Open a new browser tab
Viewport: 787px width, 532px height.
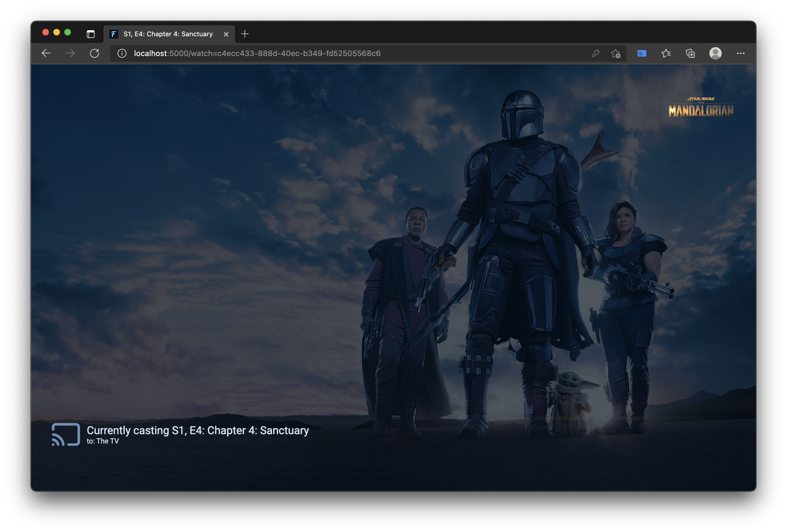245,34
